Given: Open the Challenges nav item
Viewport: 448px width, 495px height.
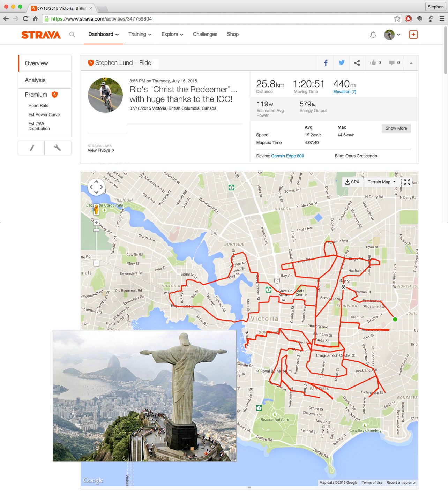Looking at the screenshot, I should (205, 34).
